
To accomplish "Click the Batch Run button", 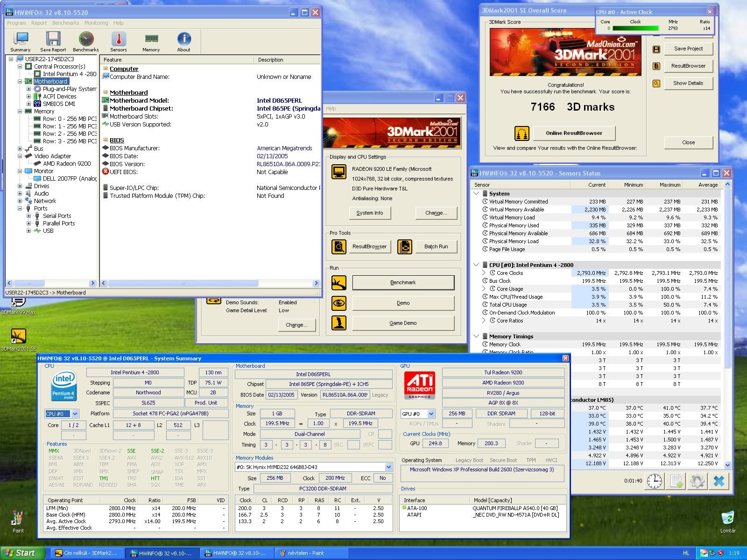I will 436,247.
